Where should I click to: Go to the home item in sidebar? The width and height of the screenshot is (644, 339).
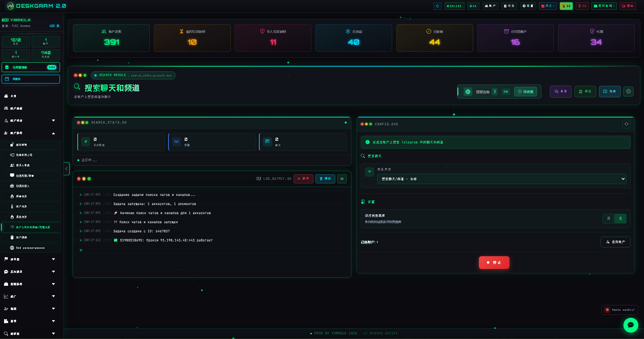pyautogui.click(x=31, y=96)
